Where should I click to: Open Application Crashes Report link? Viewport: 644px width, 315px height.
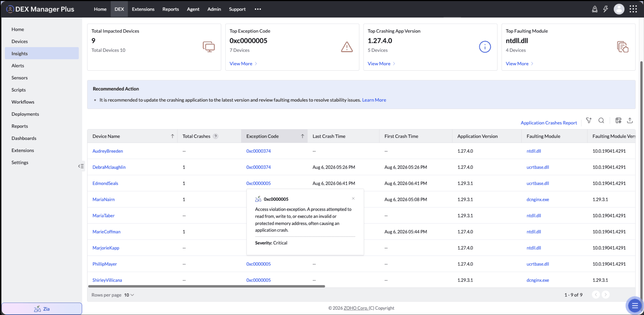549,123
